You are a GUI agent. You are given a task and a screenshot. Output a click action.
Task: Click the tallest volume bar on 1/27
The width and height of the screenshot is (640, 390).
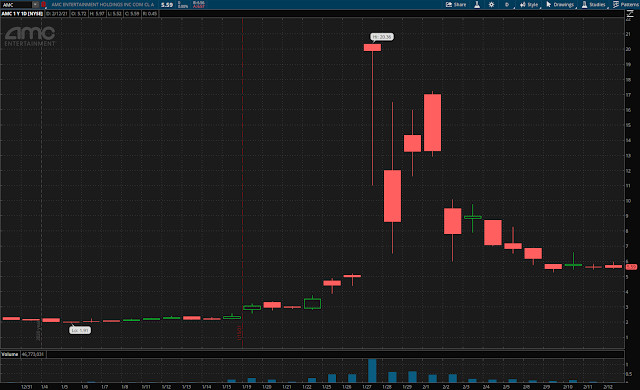coord(372,370)
